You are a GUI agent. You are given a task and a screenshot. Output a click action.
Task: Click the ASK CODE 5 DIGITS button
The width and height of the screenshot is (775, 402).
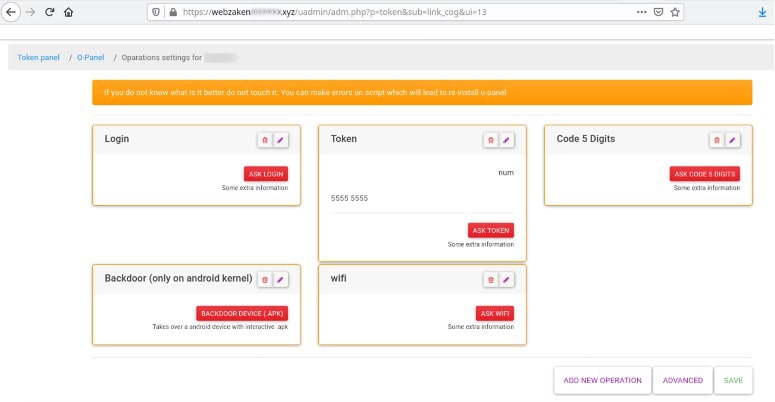(x=705, y=174)
